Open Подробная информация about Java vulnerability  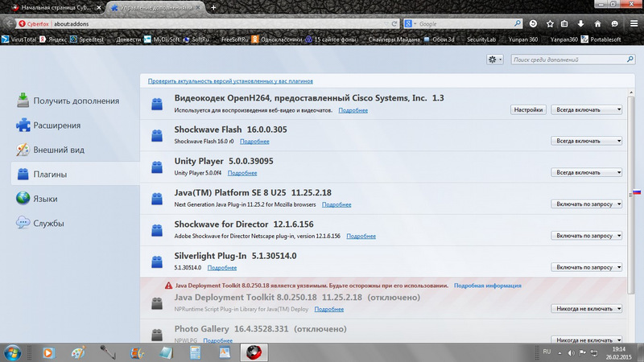488,286
